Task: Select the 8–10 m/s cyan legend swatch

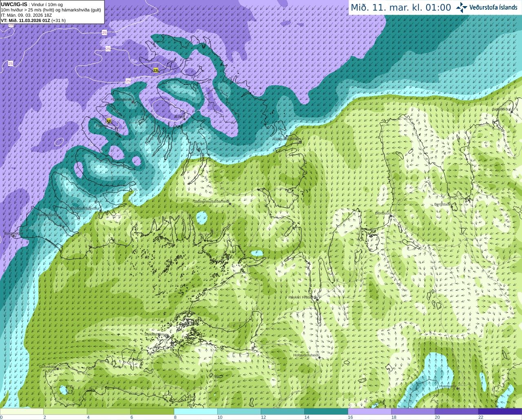Action: (x=196, y=411)
